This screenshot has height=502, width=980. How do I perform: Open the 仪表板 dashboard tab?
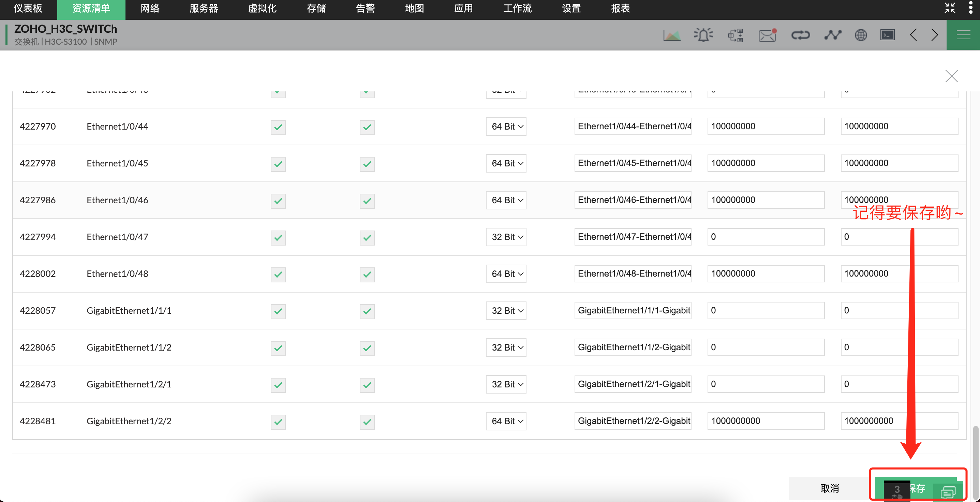point(28,9)
